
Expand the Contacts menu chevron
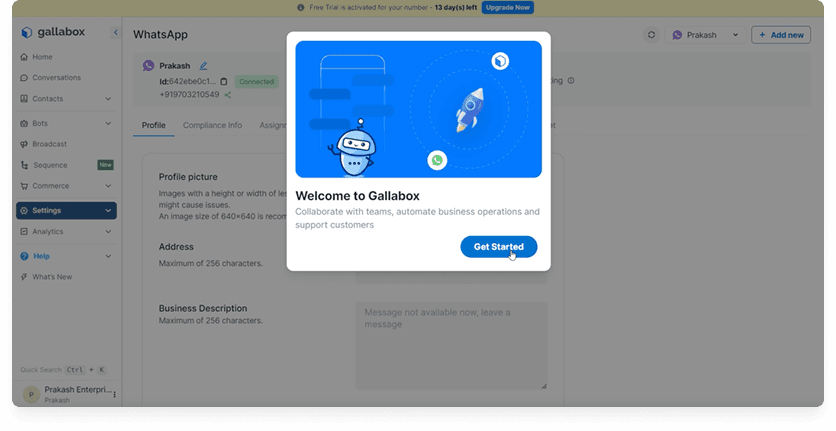point(108,99)
